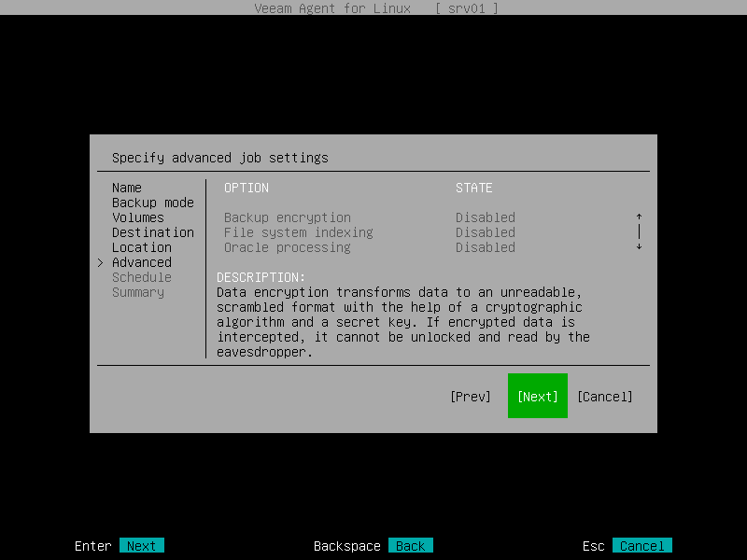Toggle the Oracle processing option
The width and height of the screenshot is (747, 560).
(288, 247)
